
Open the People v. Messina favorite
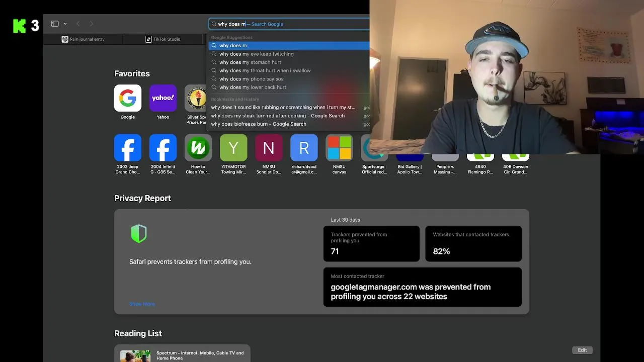(x=445, y=158)
